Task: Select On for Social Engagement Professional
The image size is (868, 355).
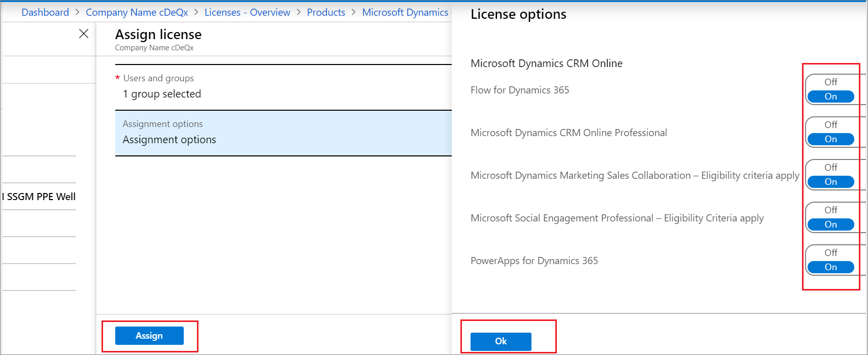Action: pos(830,224)
